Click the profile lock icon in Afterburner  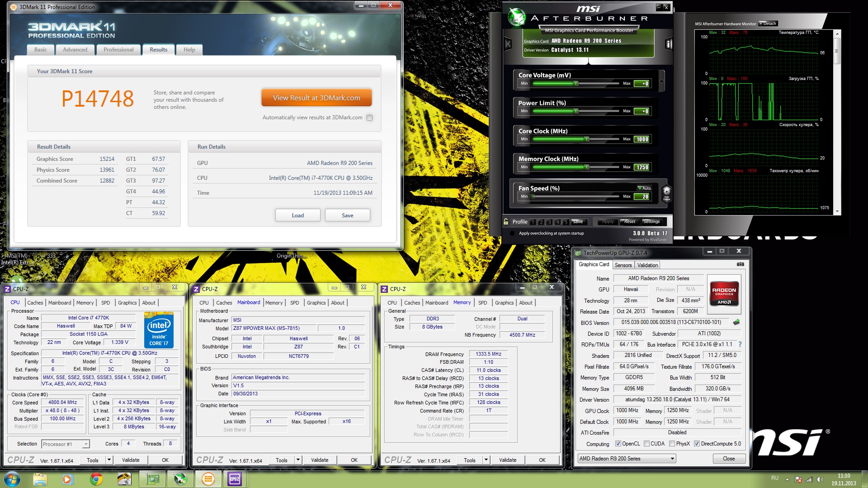pos(506,221)
